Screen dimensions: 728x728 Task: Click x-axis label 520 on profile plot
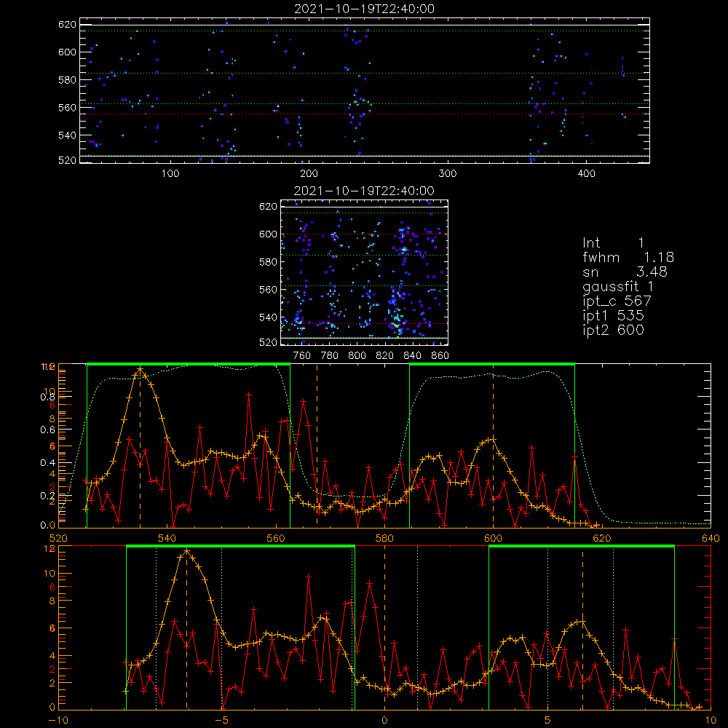pos(58,538)
